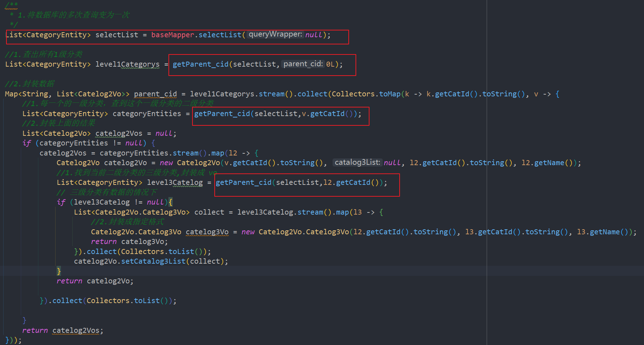Viewport: 644px width, 345px height.
Task: Click the catalog3List: parameter hint
Action: coord(357,162)
